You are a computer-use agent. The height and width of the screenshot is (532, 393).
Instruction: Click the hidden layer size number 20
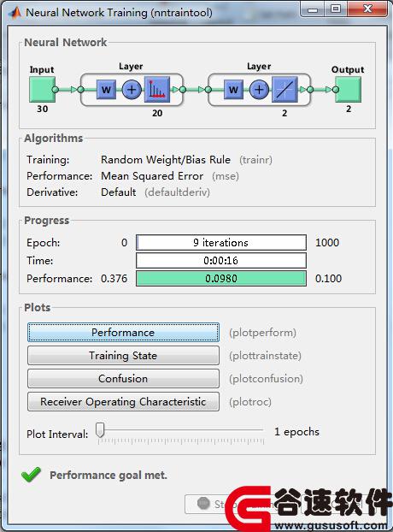coord(157,113)
